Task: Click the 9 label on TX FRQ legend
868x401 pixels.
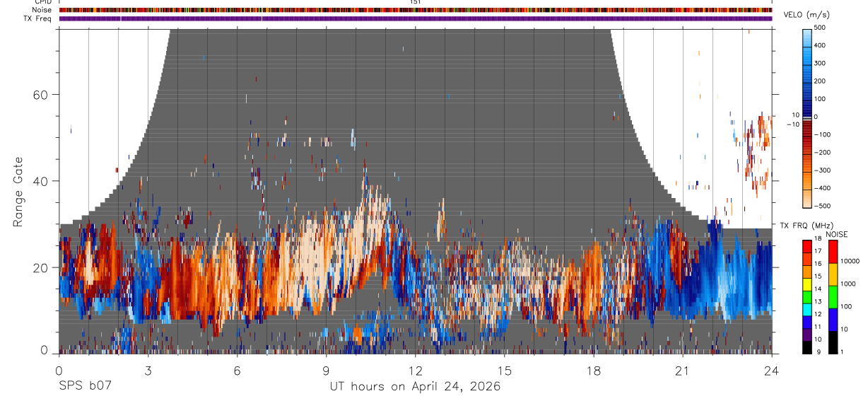Action: [x=818, y=351]
